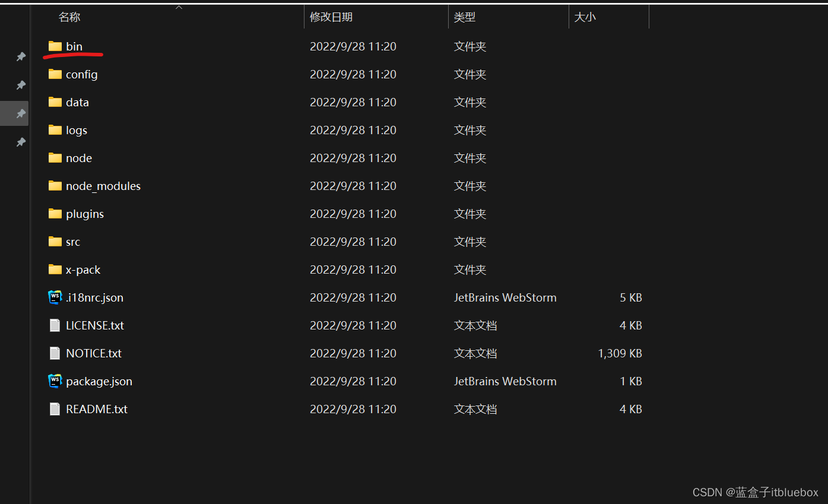Sort files by the 大小 column header

tap(585, 17)
